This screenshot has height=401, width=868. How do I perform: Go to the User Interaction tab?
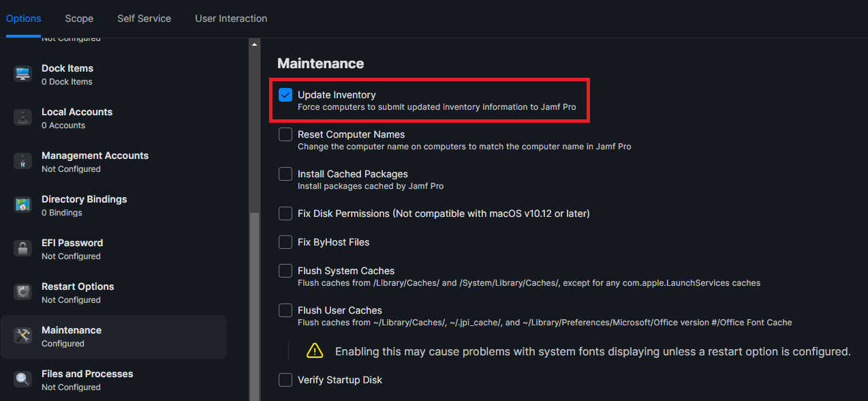click(x=231, y=18)
